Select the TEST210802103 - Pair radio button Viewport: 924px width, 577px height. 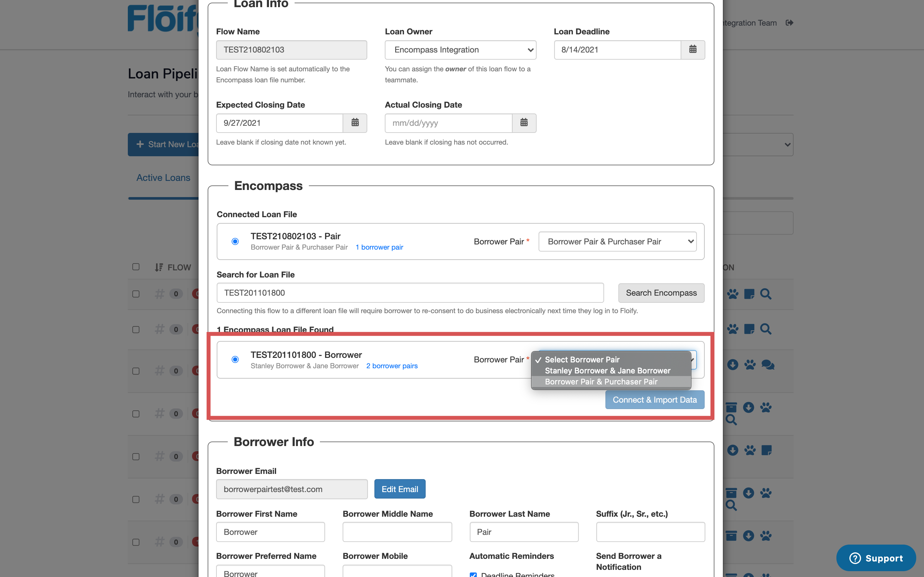click(x=235, y=241)
